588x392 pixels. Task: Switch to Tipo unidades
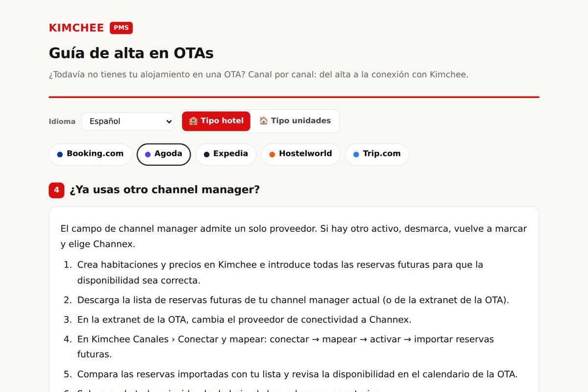pyautogui.click(x=294, y=121)
